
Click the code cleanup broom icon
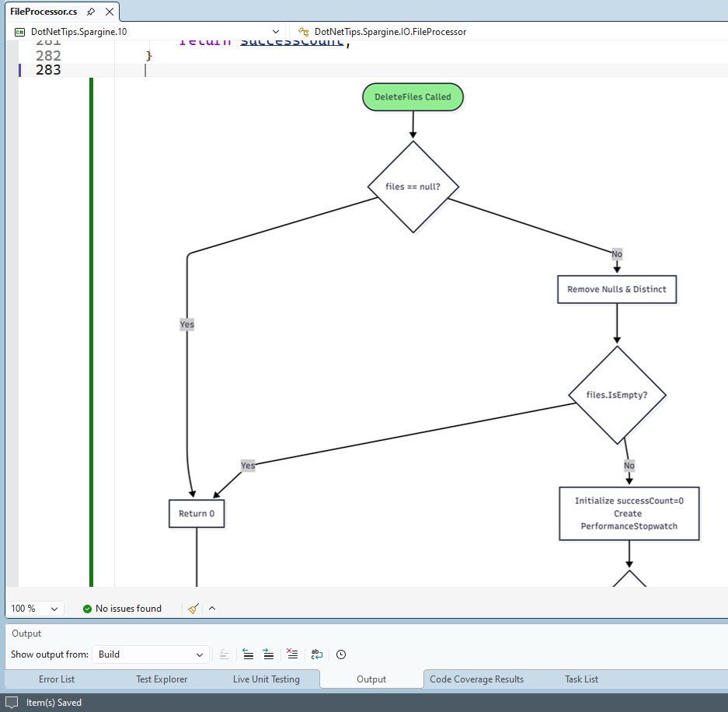[193, 609]
